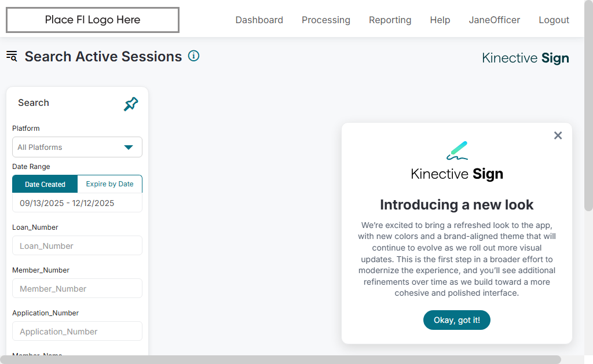
Task: Click the Kinective Sign pen logo in popup
Action: point(457,150)
